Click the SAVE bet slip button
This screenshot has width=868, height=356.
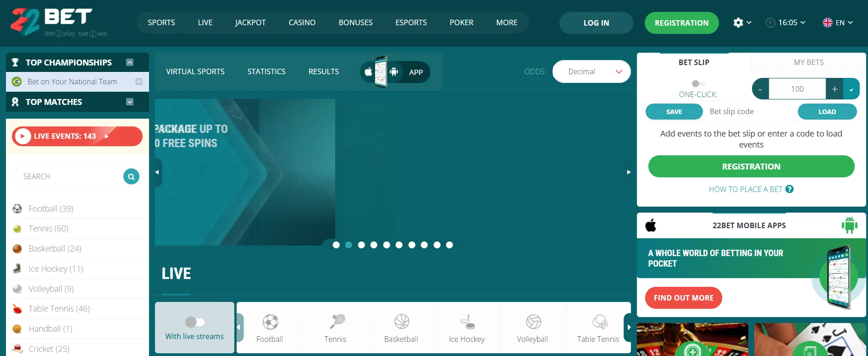674,112
